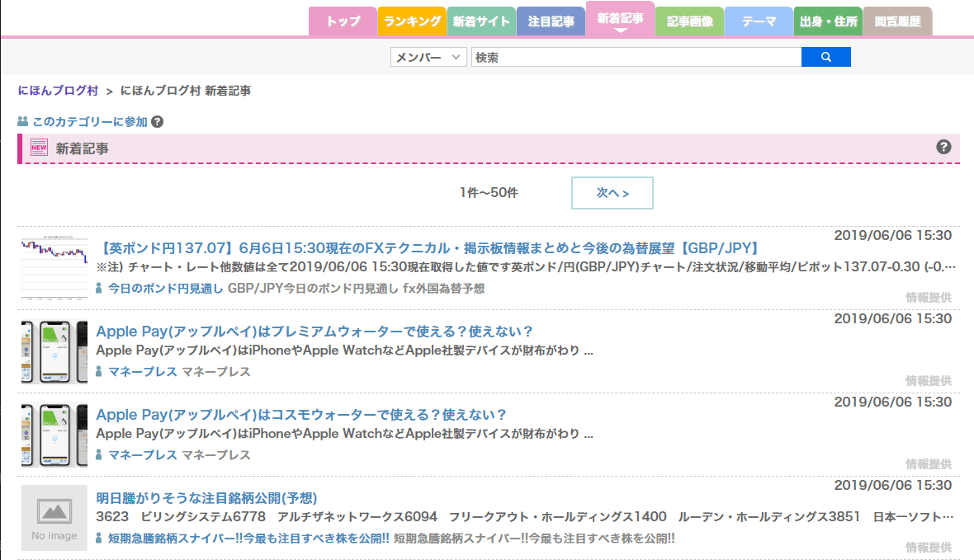Click the No image placeholder thumbnail
The width and height of the screenshot is (974, 560).
point(54,518)
